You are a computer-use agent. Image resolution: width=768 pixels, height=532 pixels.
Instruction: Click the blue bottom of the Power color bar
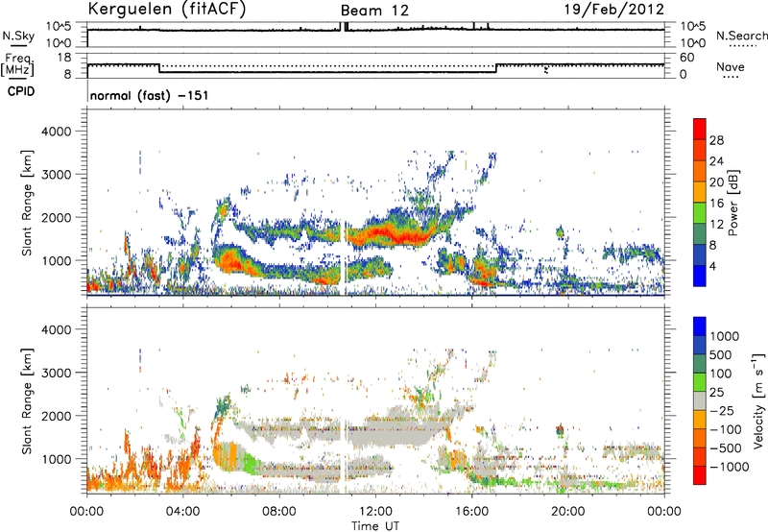[700, 277]
